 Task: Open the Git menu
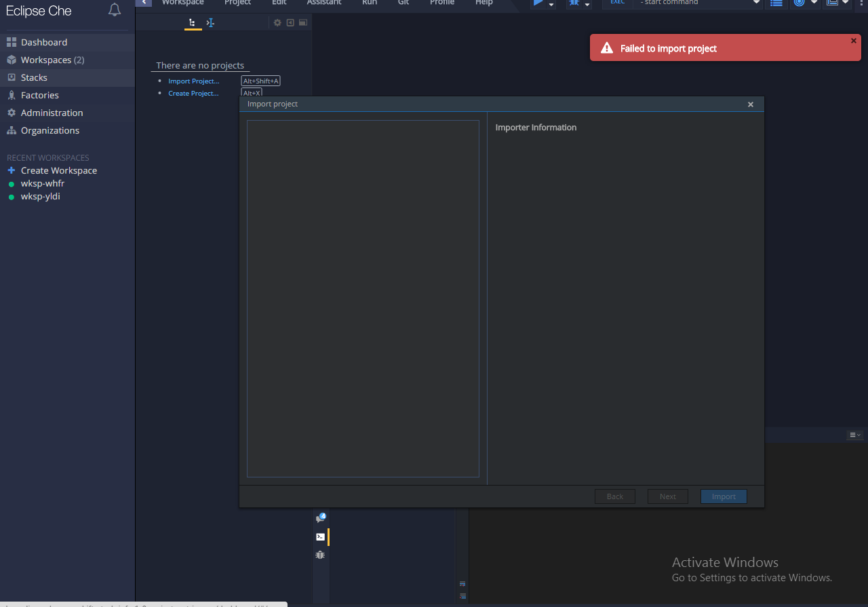click(403, 3)
